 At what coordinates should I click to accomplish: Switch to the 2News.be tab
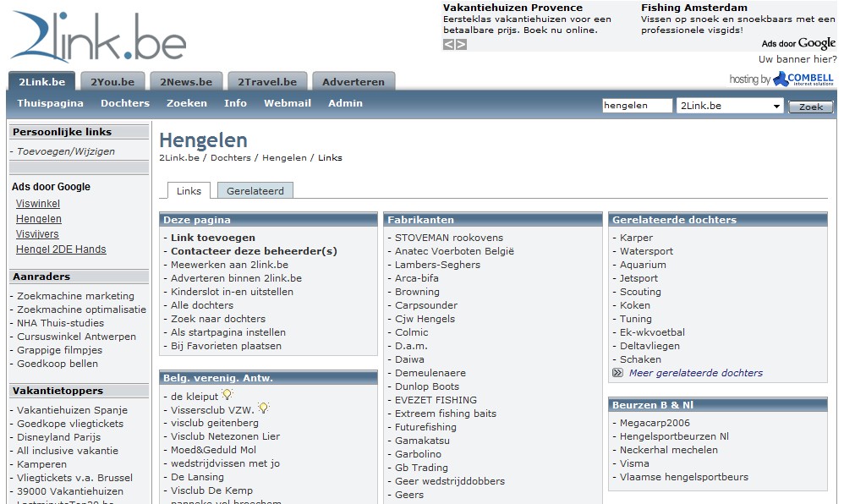(186, 81)
